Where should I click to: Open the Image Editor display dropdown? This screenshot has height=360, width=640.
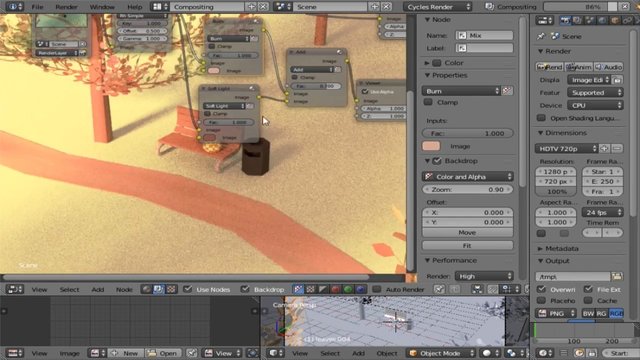[589, 80]
